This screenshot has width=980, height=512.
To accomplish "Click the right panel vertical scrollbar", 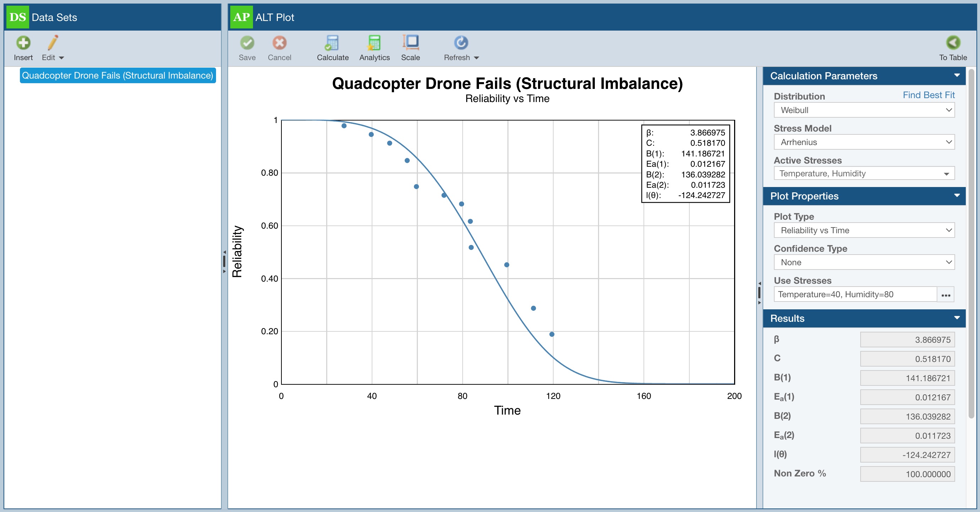I will coord(971,244).
